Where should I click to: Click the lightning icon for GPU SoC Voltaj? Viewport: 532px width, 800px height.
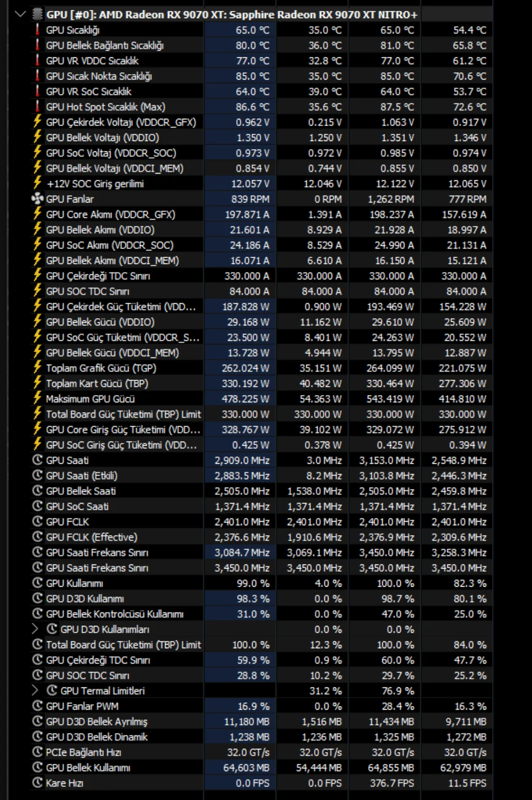37,153
